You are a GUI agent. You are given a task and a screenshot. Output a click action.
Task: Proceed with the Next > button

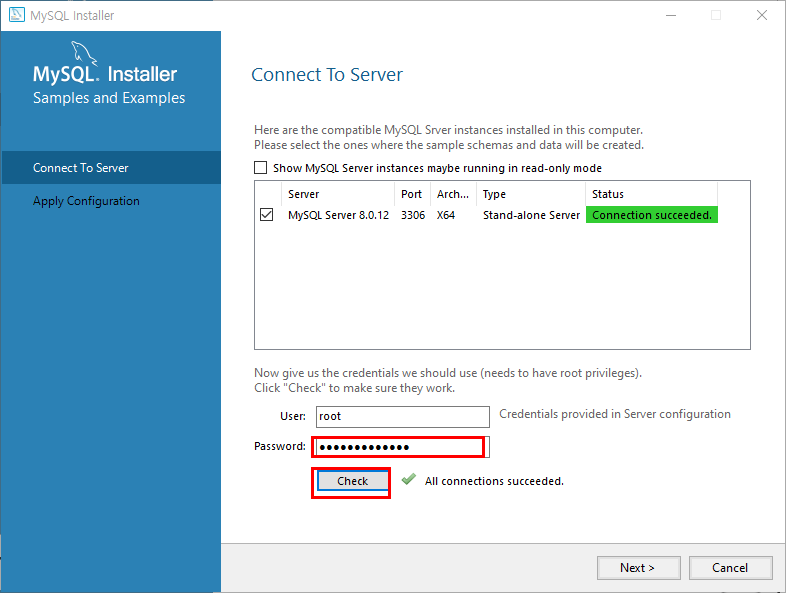(x=639, y=567)
